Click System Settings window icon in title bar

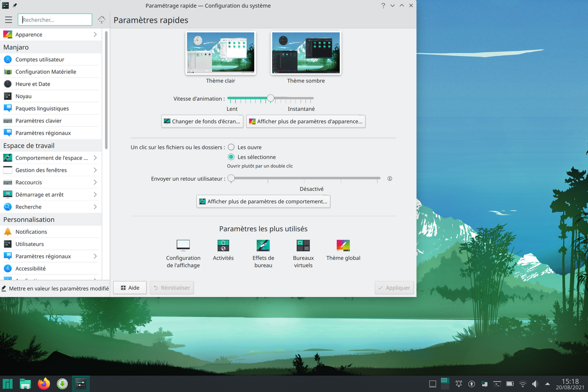click(5, 6)
